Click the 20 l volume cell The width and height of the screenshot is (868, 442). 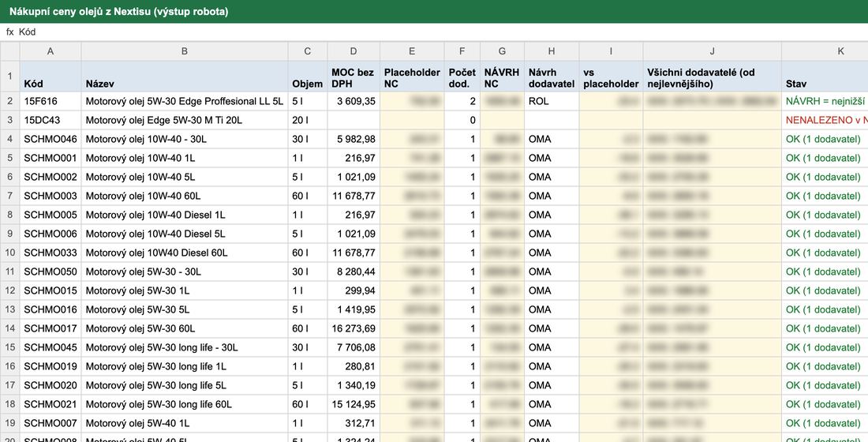click(308, 120)
